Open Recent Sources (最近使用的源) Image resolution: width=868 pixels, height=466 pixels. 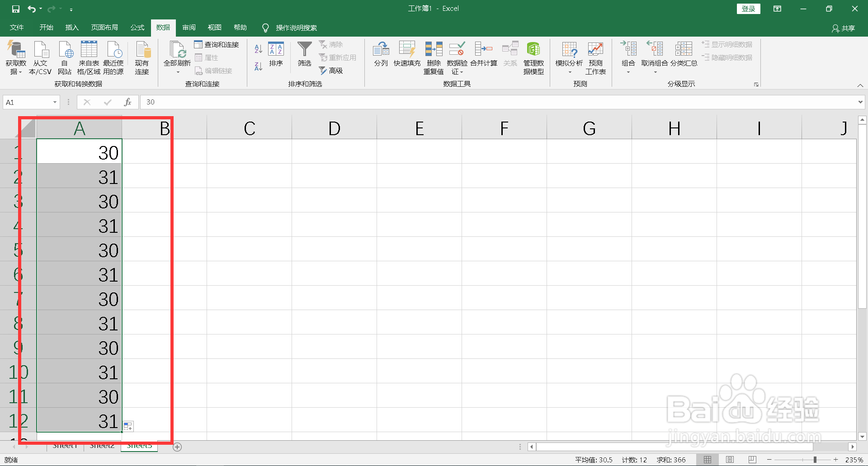[113, 57]
